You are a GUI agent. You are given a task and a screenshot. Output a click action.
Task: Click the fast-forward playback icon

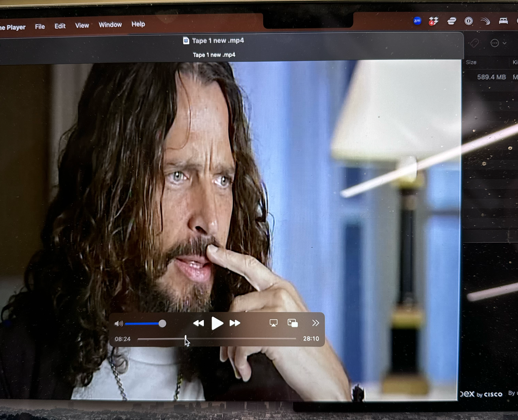click(x=235, y=323)
